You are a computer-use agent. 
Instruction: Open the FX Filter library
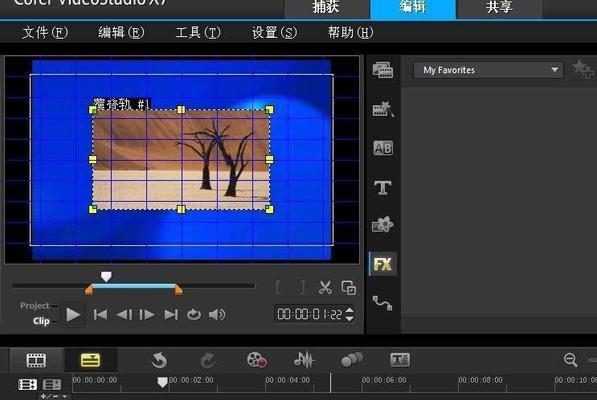(x=383, y=264)
